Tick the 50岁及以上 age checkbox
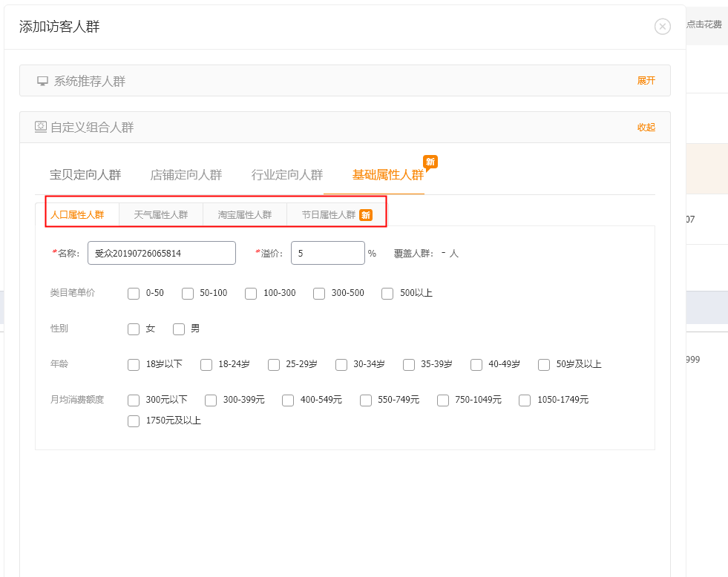The width and height of the screenshot is (728, 577). (544, 365)
